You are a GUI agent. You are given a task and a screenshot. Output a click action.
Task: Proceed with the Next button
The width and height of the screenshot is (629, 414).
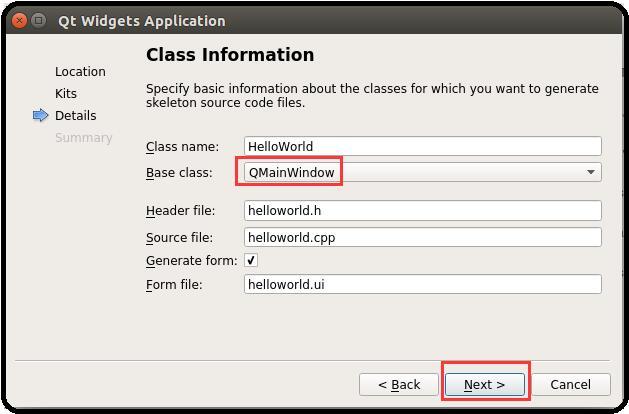[485, 384]
